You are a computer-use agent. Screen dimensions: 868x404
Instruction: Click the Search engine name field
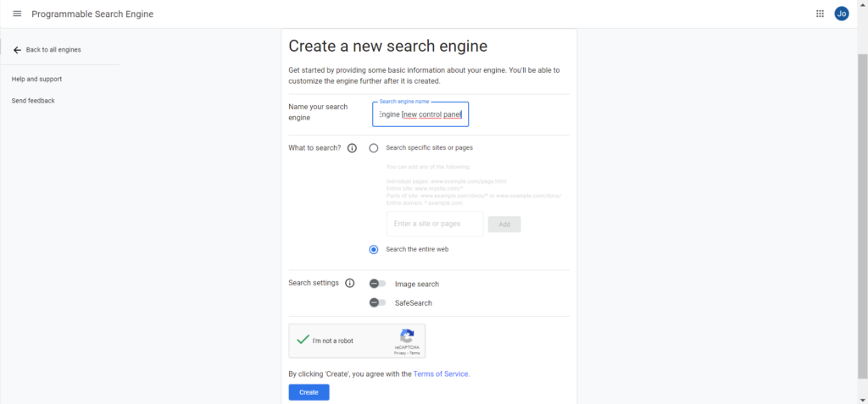tap(420, 114)
